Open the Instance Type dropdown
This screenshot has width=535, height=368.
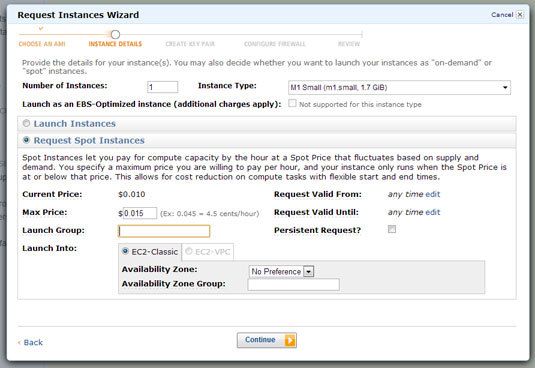[x=399, y=88]
